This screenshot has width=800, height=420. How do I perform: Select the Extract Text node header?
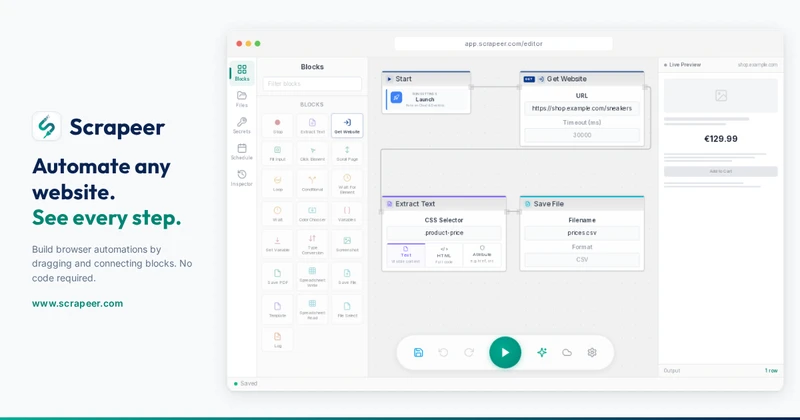pos(444,204)
